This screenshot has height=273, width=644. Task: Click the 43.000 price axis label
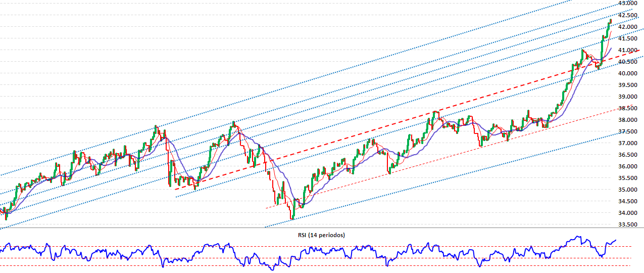629,4
